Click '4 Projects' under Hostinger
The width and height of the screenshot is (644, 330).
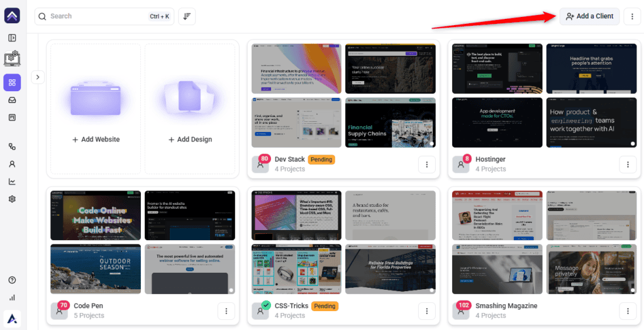(x=491, y=169)
